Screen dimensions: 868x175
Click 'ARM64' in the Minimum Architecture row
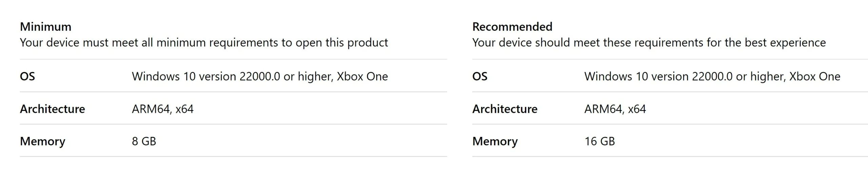pyautogui.click(x=151, y=109)
